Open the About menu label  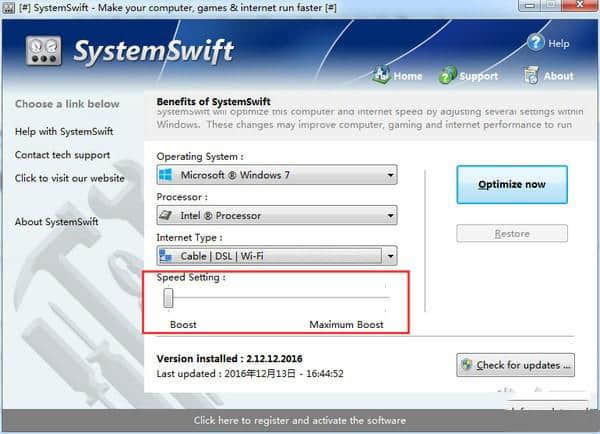tap(558, 76)
